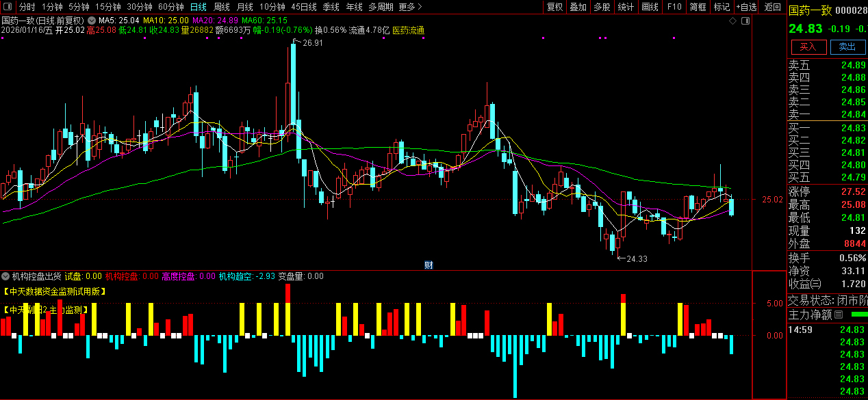The height and width of the screenshot is (400, 868).
Task: Click the 复权 toolbar button
Action: pyautogui.click(x=554, y=7)
